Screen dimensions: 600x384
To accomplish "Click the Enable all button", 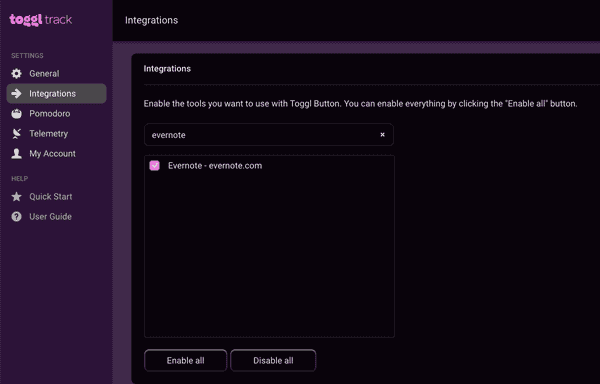I will [186, 360].
